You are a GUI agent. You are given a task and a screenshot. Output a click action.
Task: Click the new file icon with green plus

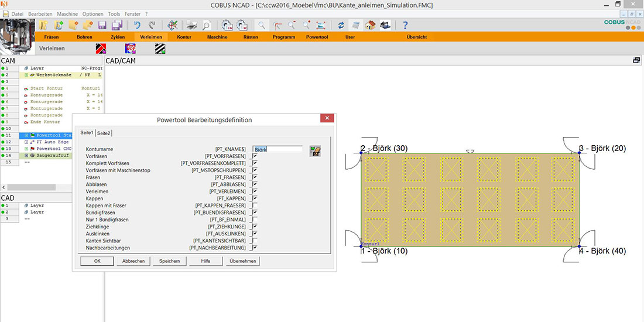tap(59, 25)
